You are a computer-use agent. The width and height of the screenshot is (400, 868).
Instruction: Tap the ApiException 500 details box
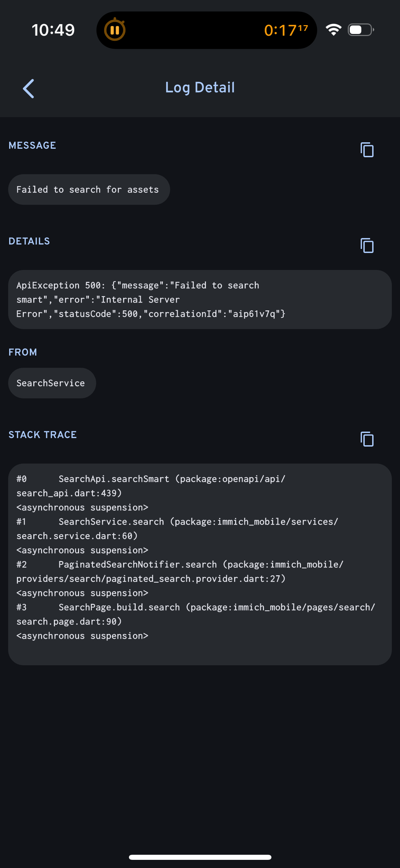coord(200,300)
